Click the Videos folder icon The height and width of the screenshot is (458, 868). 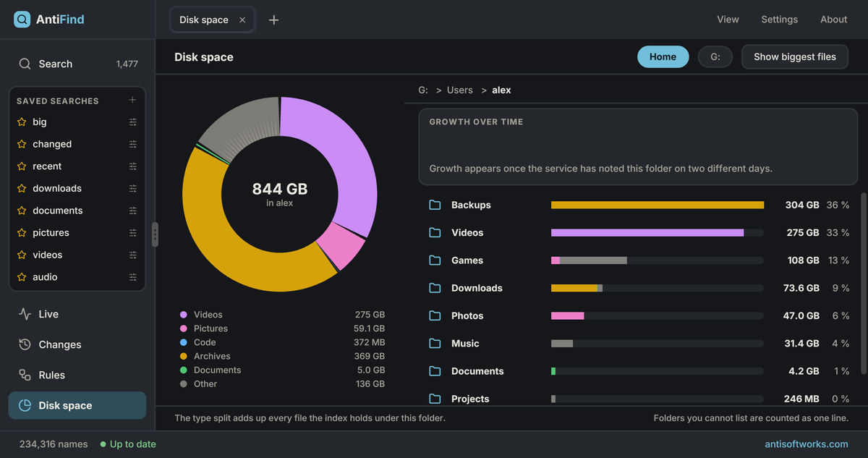(435, 232)
